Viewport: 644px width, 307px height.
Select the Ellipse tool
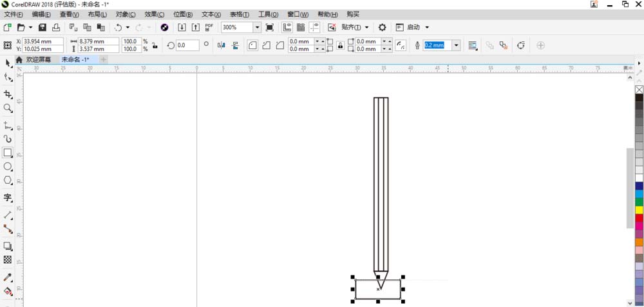point(8,166)
